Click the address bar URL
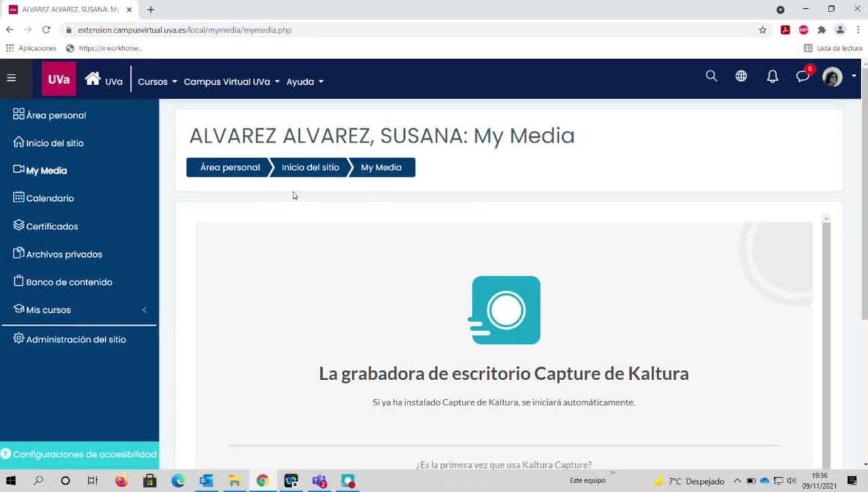 point(184,30)
